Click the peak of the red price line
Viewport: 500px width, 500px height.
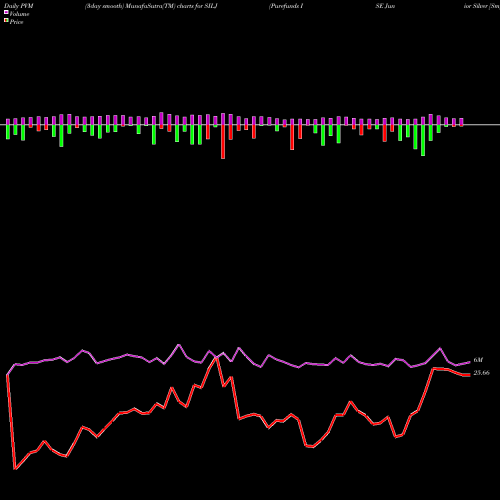coord(217,358)
